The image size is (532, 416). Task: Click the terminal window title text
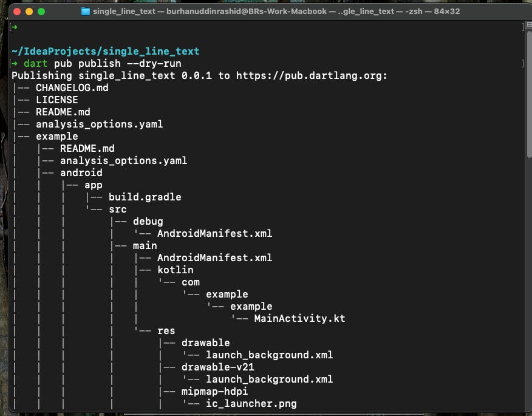(x=276, y=11)
